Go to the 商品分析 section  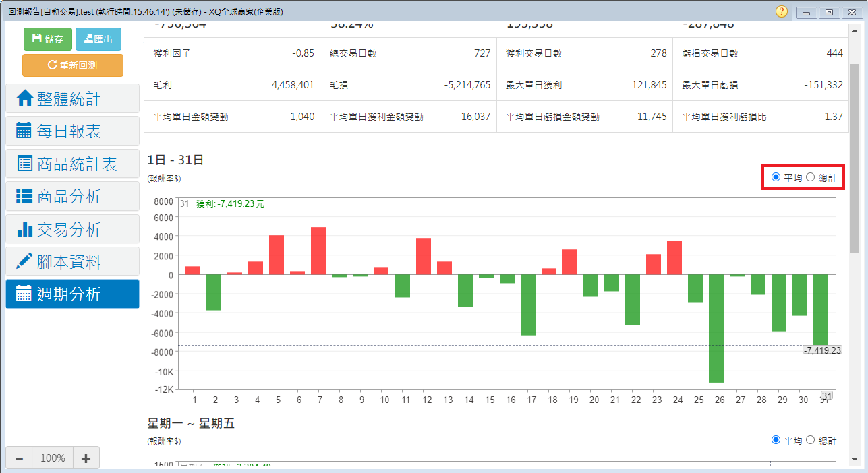click(x=72, y=196)
